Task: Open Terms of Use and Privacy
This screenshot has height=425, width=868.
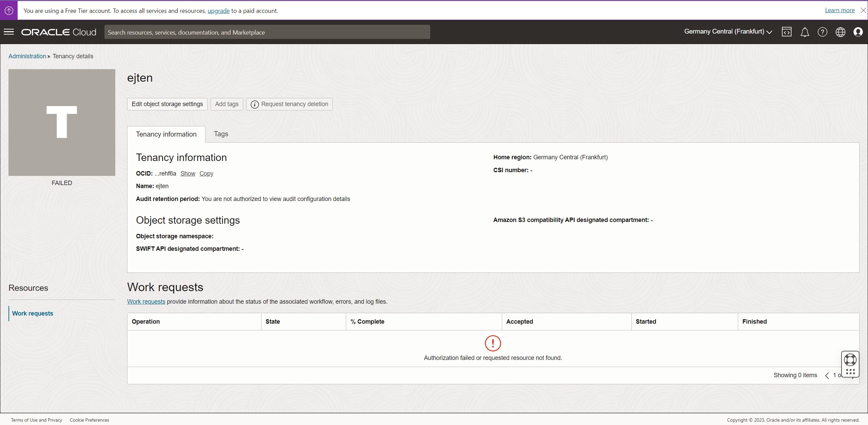Action: (x=37, y=420)
